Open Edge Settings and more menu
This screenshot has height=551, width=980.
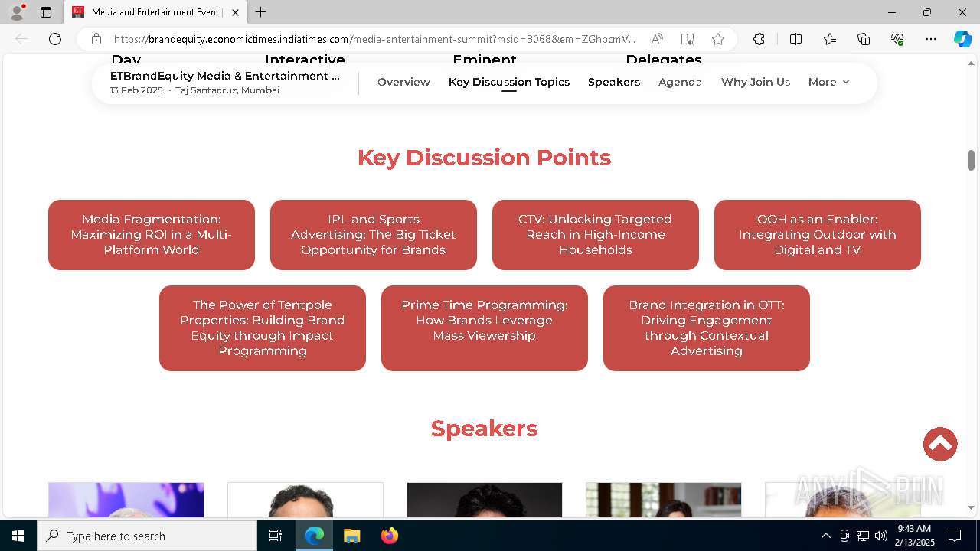point(931,39)
